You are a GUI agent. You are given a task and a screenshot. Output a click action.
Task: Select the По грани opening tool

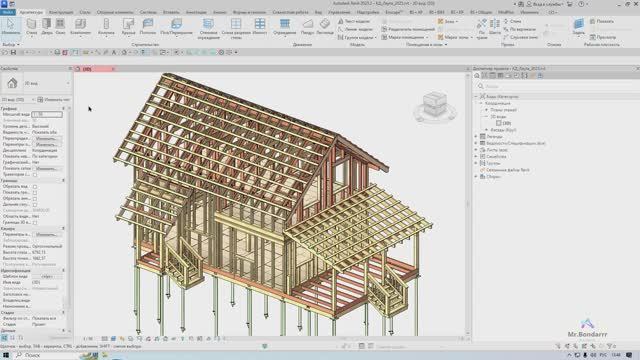[x=482, y=29]
